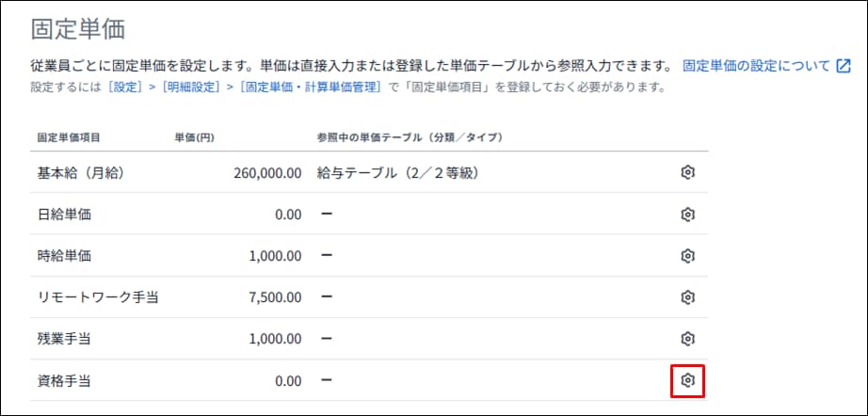Click the external link icon beside 固定単価の設定について
The height and width of the screenshot is (416, 868).
point(843,66)
